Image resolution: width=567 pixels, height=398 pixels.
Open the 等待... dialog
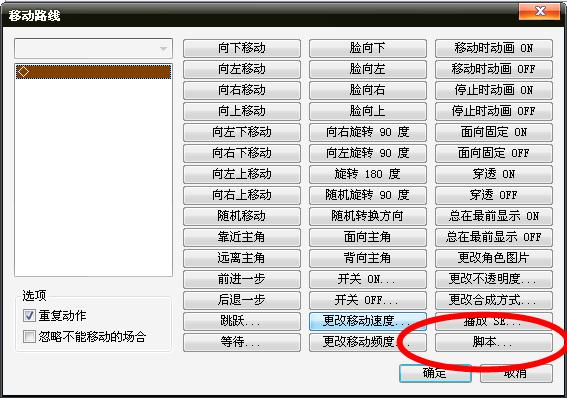242,342
